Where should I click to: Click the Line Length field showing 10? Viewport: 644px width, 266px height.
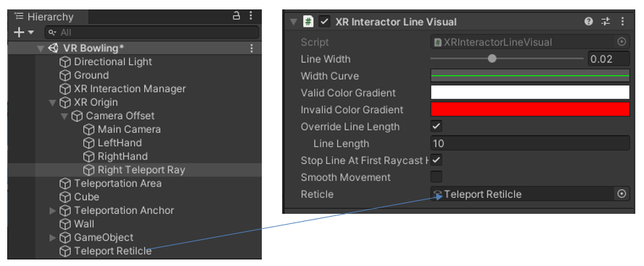(x=530, y=144)
